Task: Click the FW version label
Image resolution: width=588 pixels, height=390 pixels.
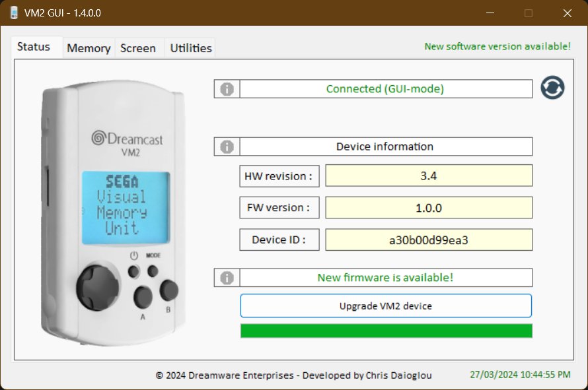Action: (279, 208)
